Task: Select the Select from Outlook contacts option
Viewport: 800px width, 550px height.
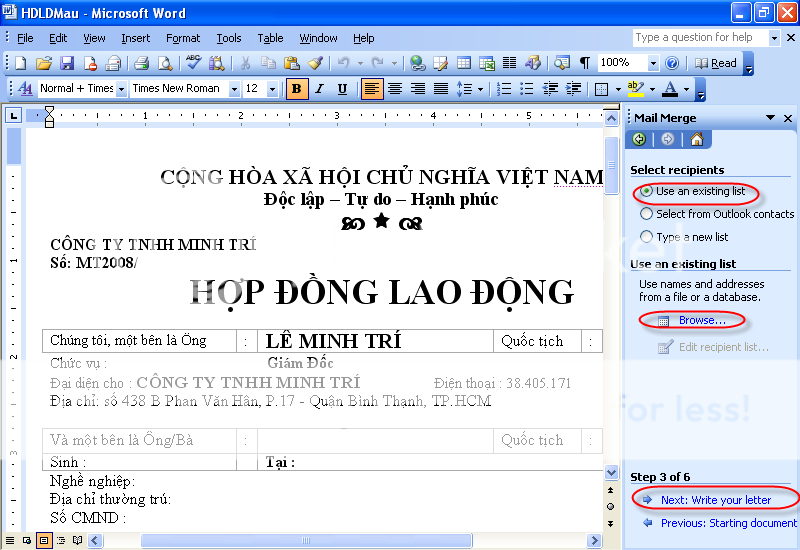Action: pos(717,214)
